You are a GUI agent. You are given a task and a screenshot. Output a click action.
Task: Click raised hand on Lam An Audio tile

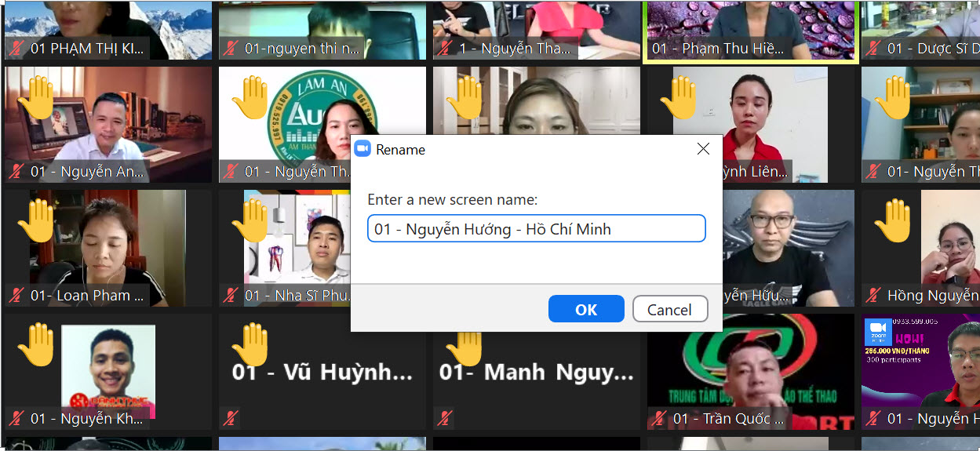click(x=250, y=98)
